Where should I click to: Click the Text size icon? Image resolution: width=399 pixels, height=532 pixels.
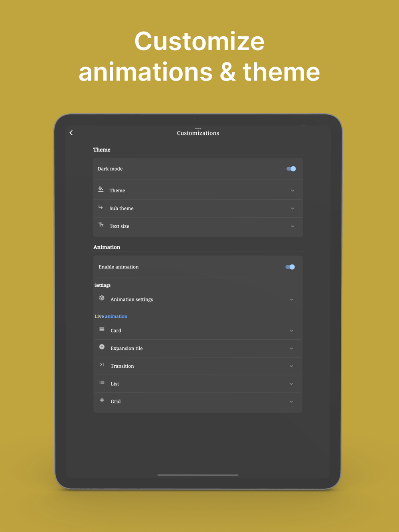click(x=101, y=225)
